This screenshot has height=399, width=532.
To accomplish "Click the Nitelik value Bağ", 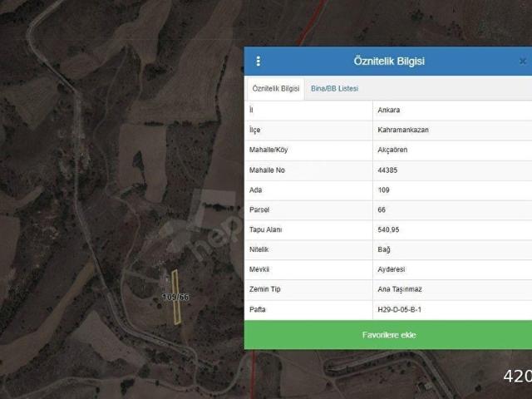I will pos(384,249).
